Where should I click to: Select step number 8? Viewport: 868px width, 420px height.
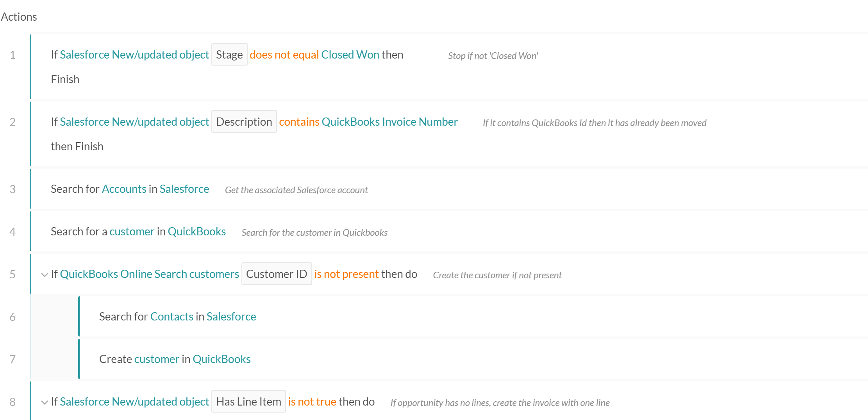coord(13,402)
